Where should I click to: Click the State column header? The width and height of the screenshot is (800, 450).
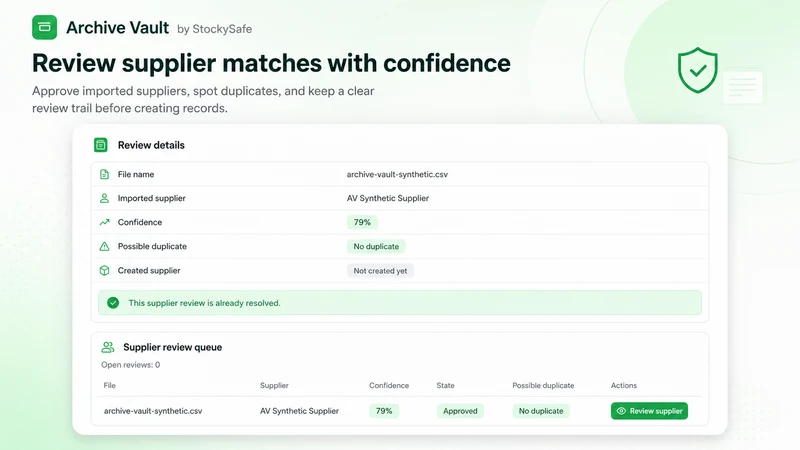tap(445, 386)
